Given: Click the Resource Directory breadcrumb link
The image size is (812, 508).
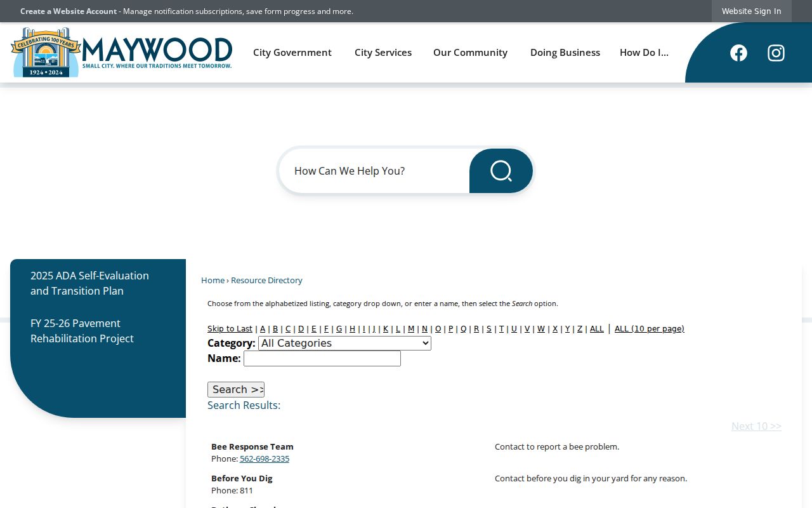Looking at the screenshot, I should (266, 280).
